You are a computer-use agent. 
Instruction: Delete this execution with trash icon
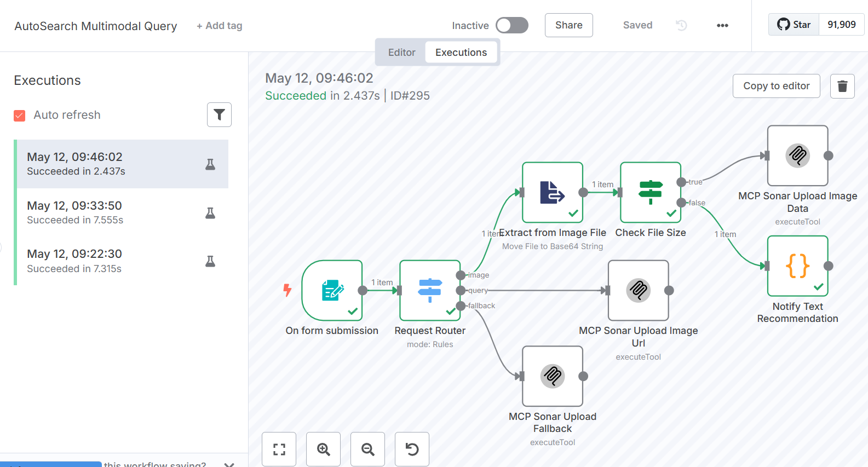point(842,86)
